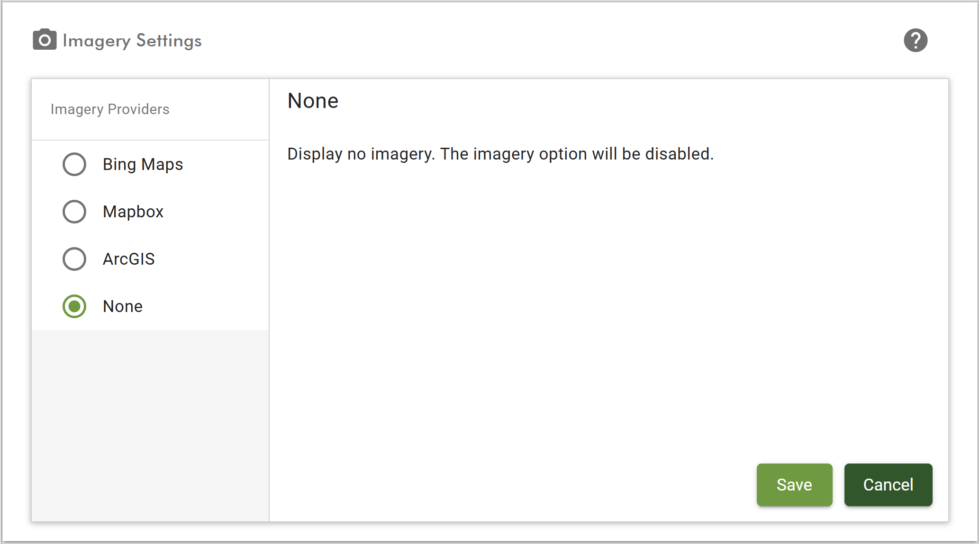Enable the ArcGIS provider radio button
Screen dimensions: 980x544
[x=74, y=259]
